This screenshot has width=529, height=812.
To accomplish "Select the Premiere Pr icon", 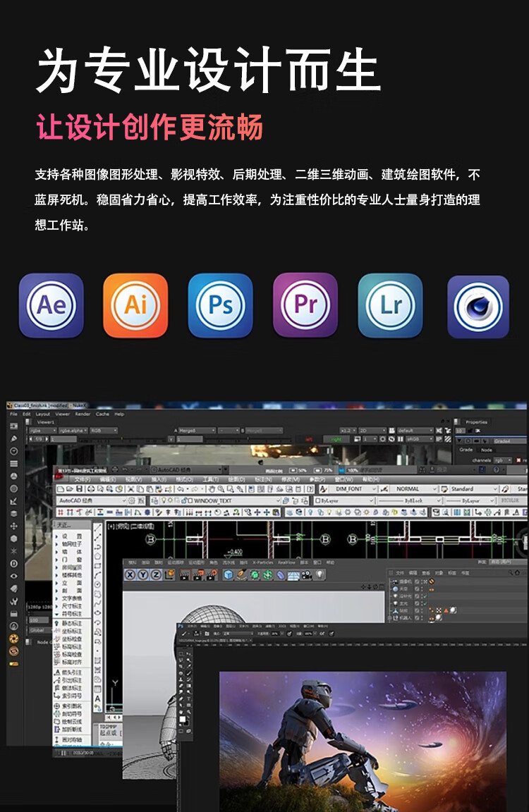I will (x=305, y=305).
